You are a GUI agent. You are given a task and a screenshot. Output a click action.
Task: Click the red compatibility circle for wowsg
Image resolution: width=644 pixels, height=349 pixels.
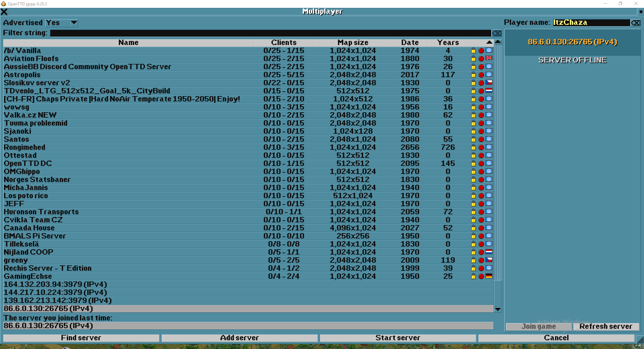(x=481, y=107)
